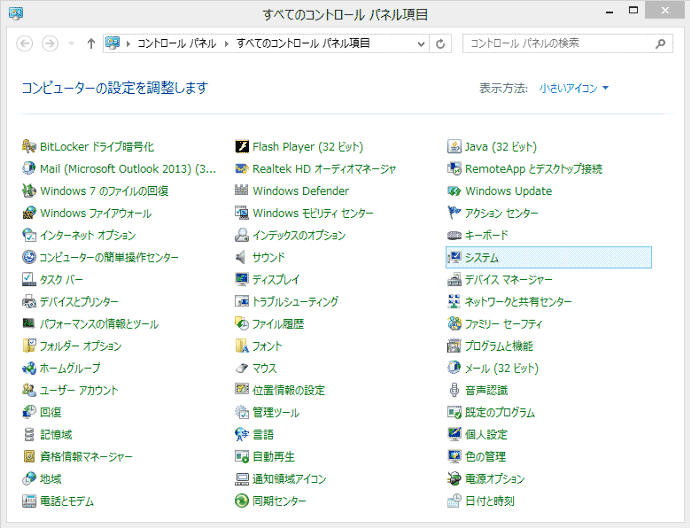The image size is (690, 528).
Task: Click the アクション センター flag icon
Action: [454, 213]
